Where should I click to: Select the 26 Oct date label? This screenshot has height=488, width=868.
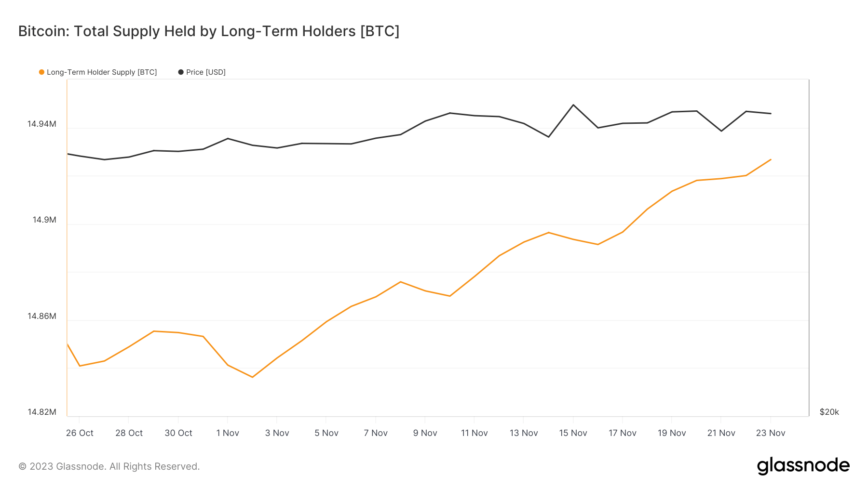click(80, 433)
